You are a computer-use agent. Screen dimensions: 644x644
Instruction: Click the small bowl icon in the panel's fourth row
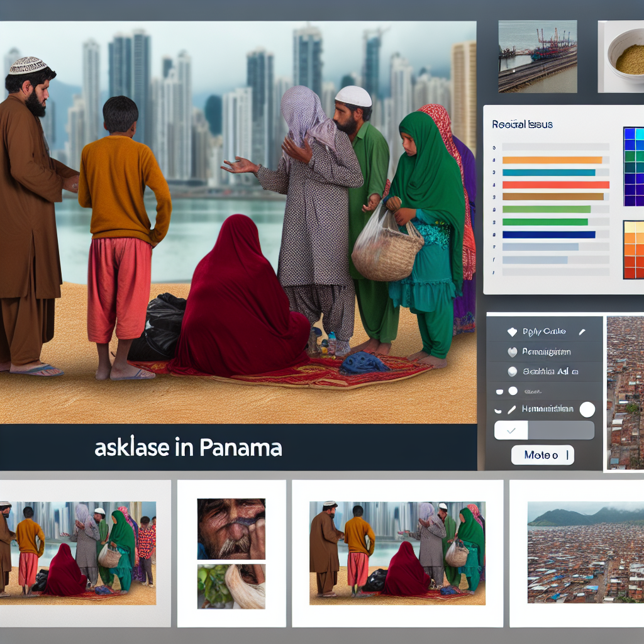(499, 391)
